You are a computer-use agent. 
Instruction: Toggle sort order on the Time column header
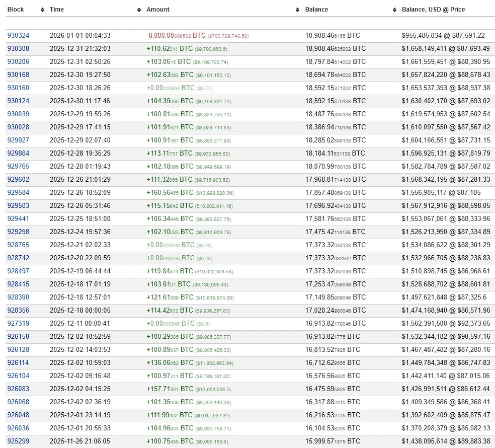point(56,9)
